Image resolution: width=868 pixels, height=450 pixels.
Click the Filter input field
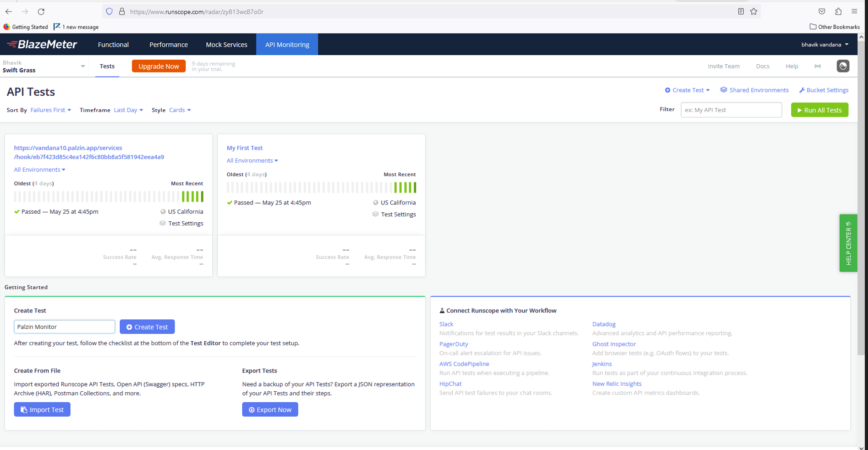pyautogui.click(x=731, y=110)
